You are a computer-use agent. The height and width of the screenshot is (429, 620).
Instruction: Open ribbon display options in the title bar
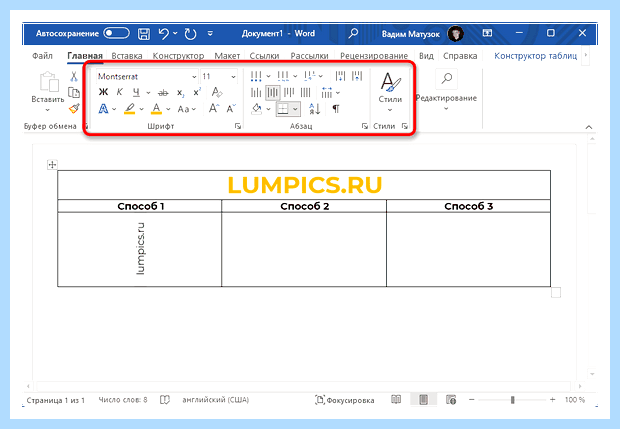[487, 33]
